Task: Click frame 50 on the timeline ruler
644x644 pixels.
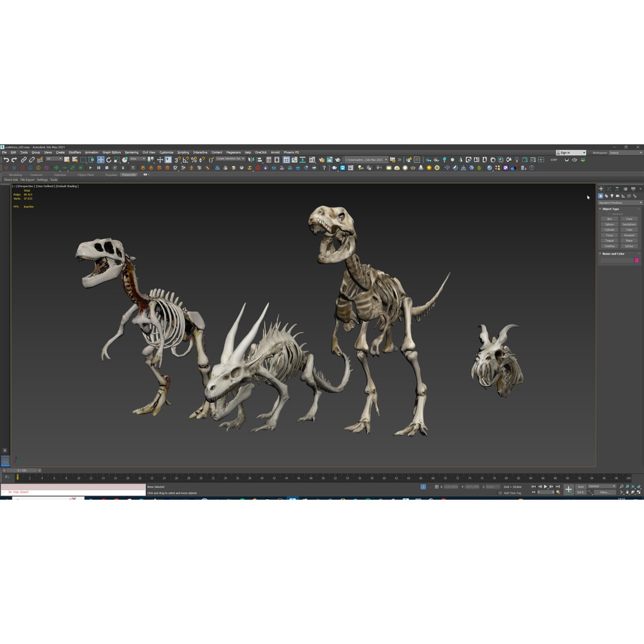Action: 323,477
